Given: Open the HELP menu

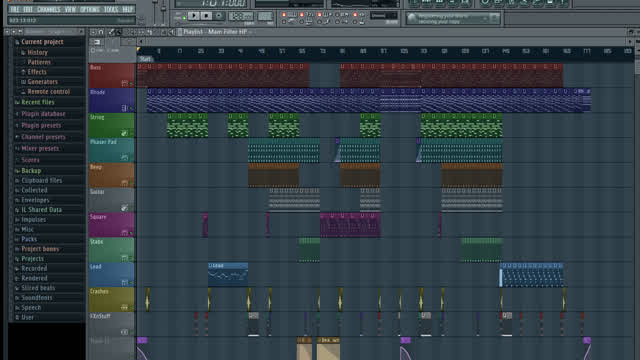Looking at the screenshot, I should [128, 9].
